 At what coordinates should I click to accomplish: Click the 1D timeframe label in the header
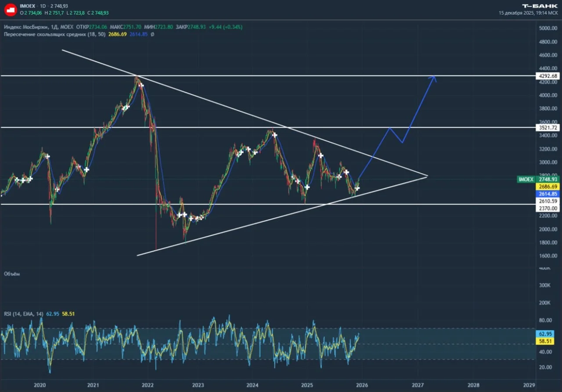(x=43, y=7)
